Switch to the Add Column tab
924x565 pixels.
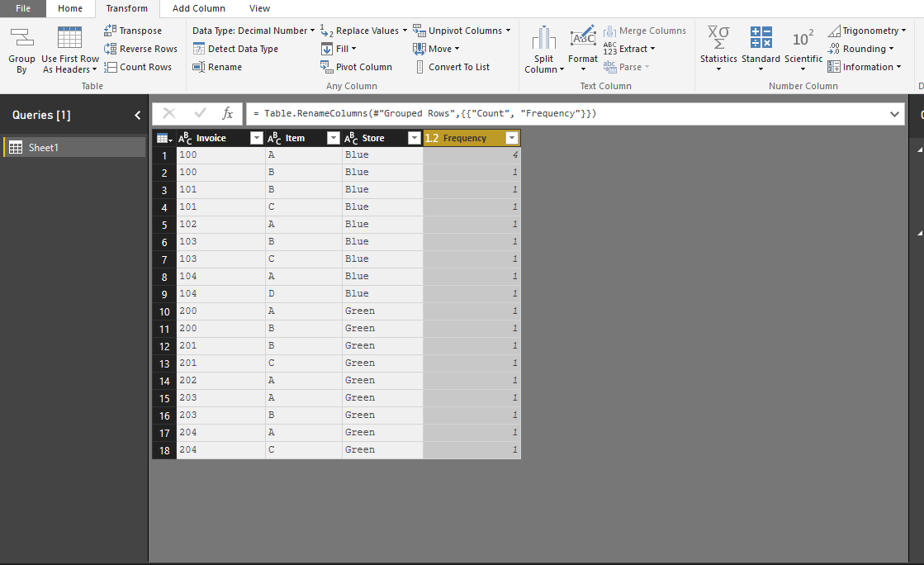198,8
